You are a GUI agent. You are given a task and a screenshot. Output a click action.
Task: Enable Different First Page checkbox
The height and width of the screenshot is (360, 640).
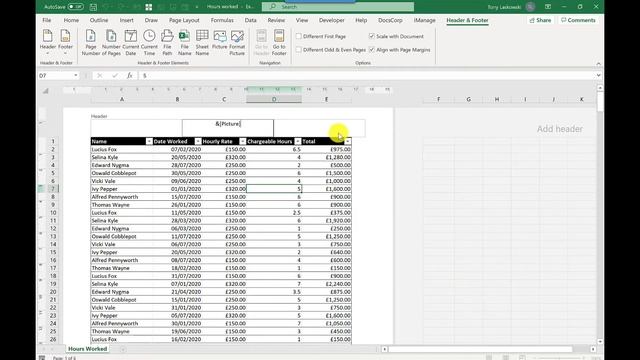299,36
